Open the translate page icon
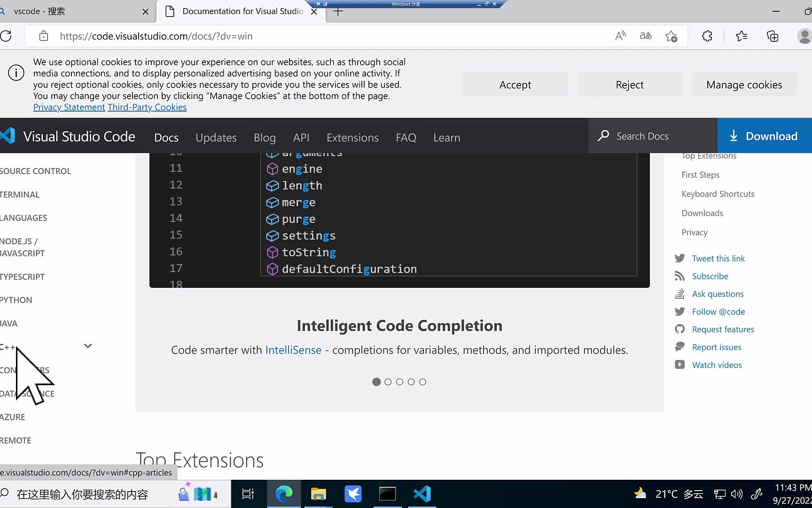Viewport: 812px width, 508px height. coord(646,36)
